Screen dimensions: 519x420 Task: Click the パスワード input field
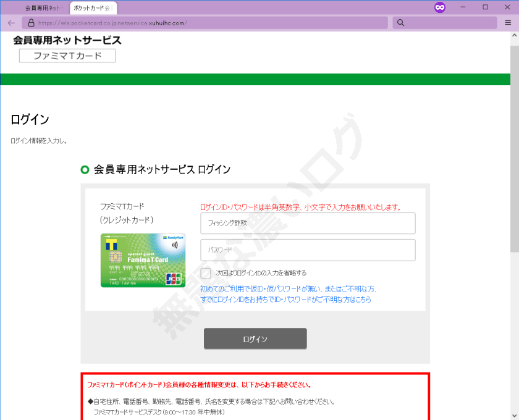(x=308, y=250)
